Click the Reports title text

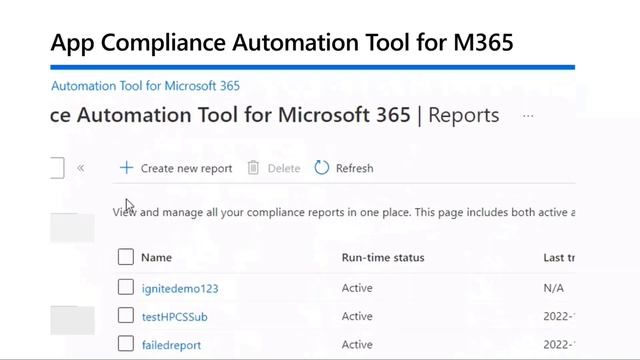tap(464, 115)
